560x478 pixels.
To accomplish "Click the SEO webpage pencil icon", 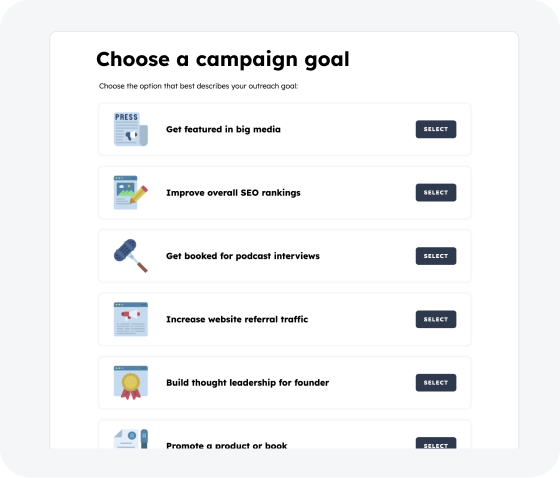I will coord(131,193).
